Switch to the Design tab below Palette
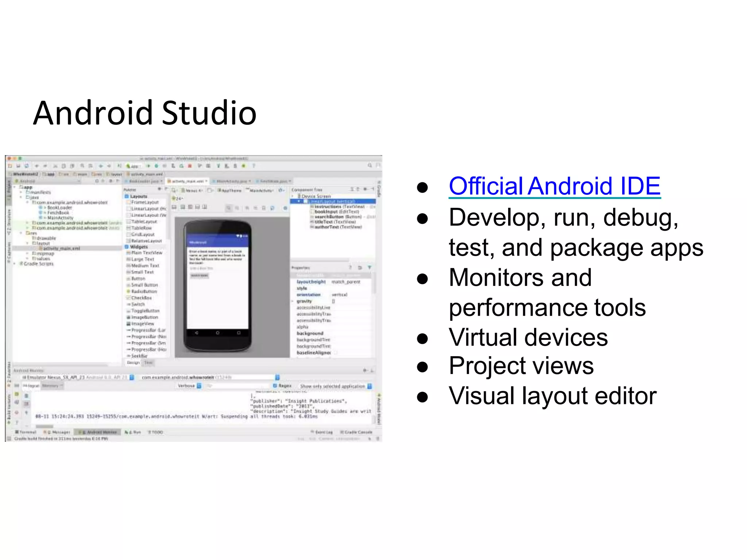Image resolution: width=747 pixels, height=560 pixels. (x=133, y=362)
